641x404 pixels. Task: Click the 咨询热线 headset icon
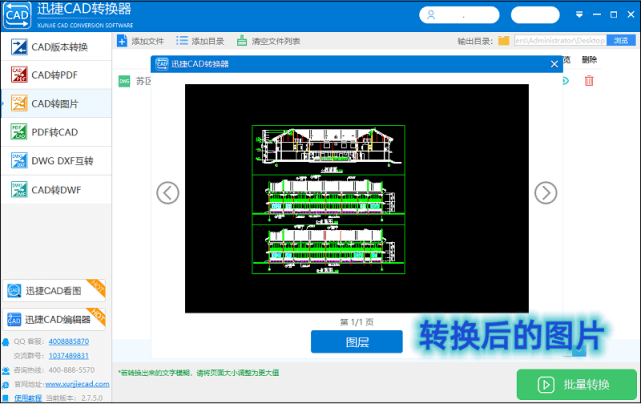pyautogui.click(x=6, y=370)
